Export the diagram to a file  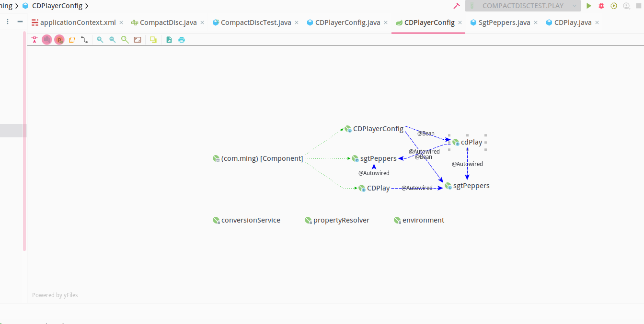169,40
